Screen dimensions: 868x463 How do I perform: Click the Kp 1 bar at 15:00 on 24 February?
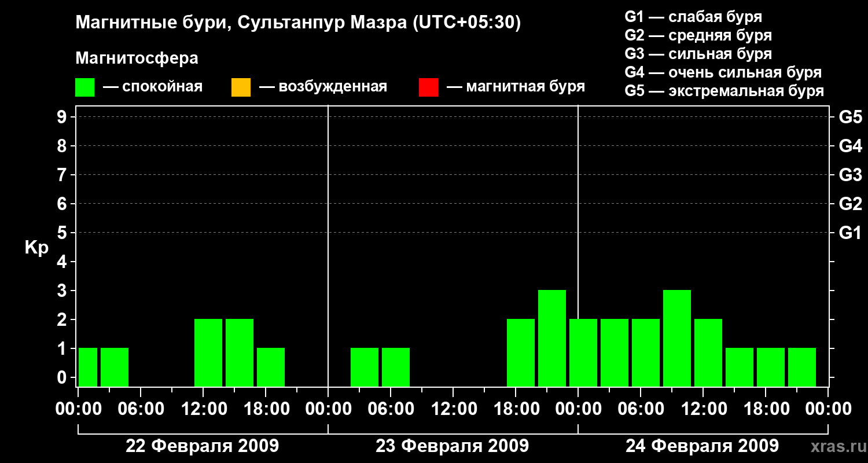pyautogui.click(x=740, y=367)
